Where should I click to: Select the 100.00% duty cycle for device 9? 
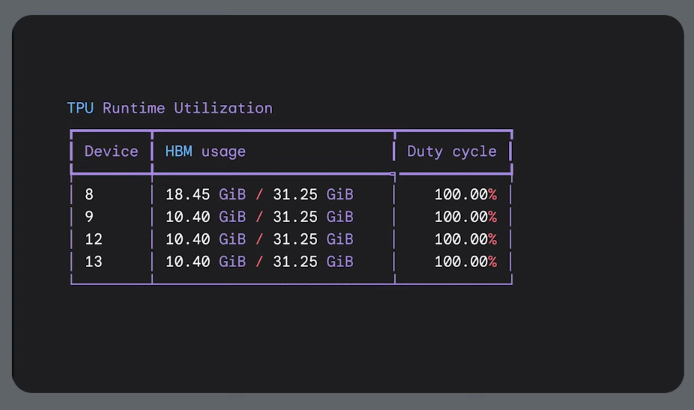click(x=465, y=217)
